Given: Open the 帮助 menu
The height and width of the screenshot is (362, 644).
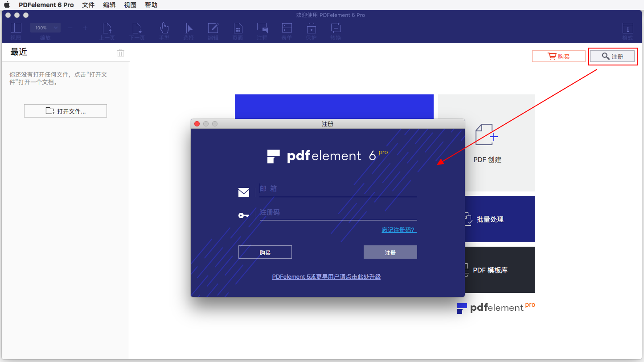Looking at the screenshot, I should click(151, 5).
